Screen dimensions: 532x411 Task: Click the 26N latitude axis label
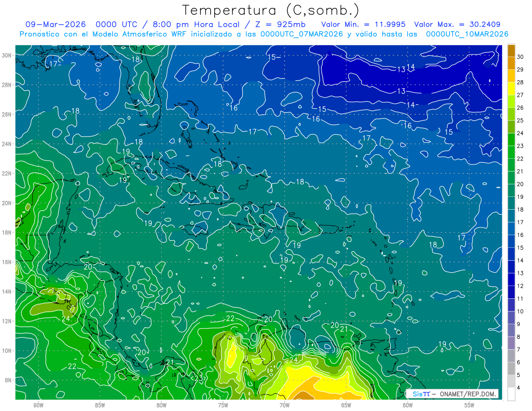tap(7, 114)
